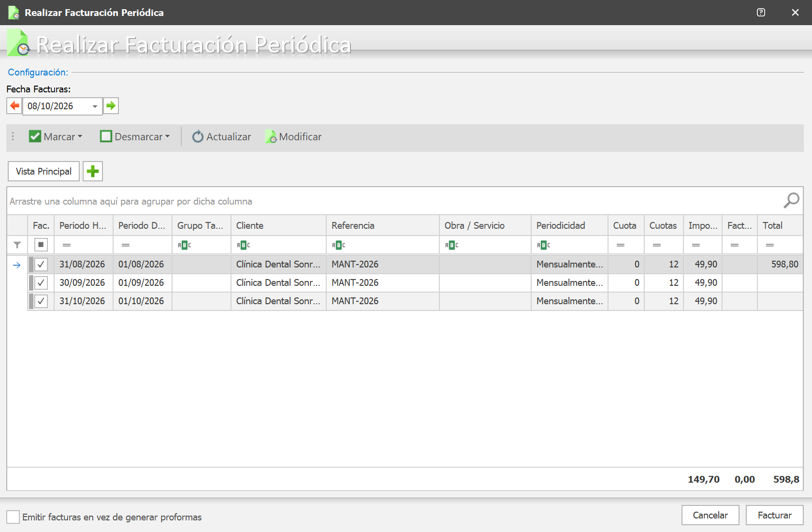Screen dimensions: 812x532
Task: Click the Fac. column header
Action: point(41,225)
